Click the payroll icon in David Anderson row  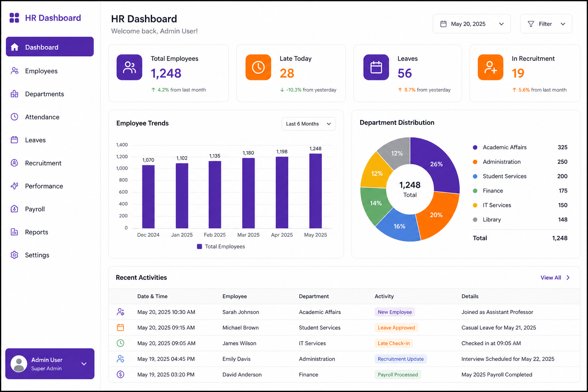click(x=121, y=374)
